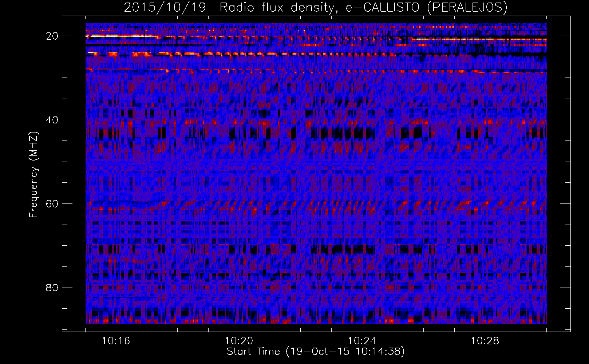Click the plot title 'Radio flux density, e-CALLISTO (PERALEJOS)'
The width and height of the screenshot is (589, 364).
pyautogui.click(x=363, y=8)
